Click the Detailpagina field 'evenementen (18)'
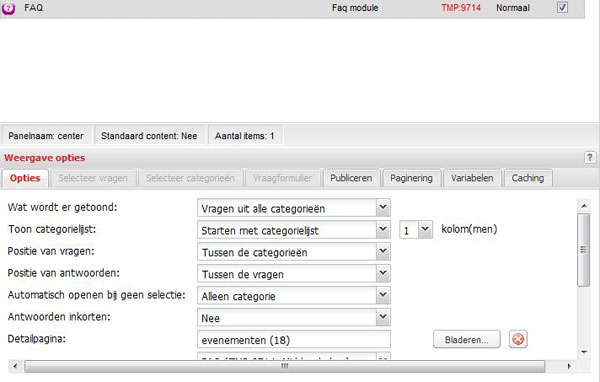Screen dimensions: 600x382 294,340
